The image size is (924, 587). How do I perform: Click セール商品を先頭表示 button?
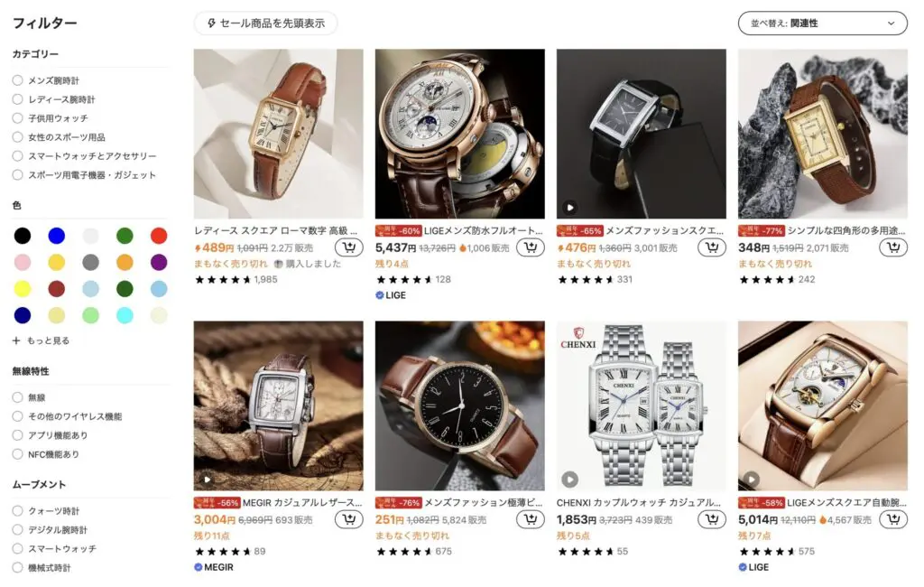pos(265,23)
